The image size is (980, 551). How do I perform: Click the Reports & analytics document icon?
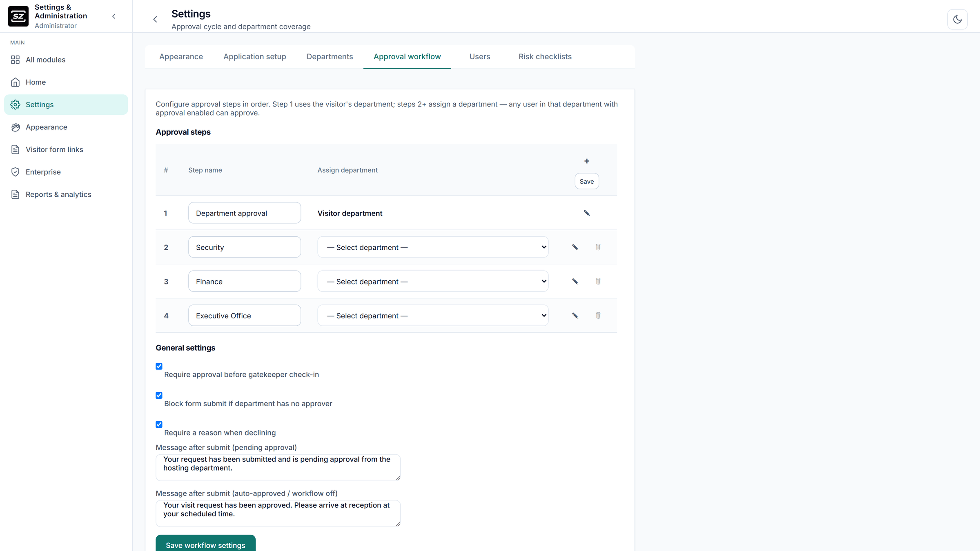(16, 194)
